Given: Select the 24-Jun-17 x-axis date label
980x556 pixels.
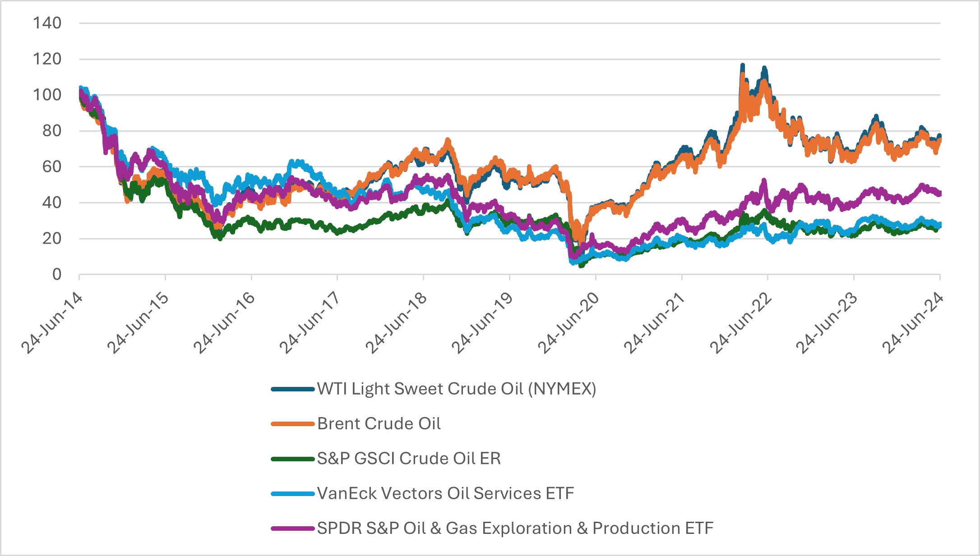Looking at the screenshot, I should click(x=310, y=323).
